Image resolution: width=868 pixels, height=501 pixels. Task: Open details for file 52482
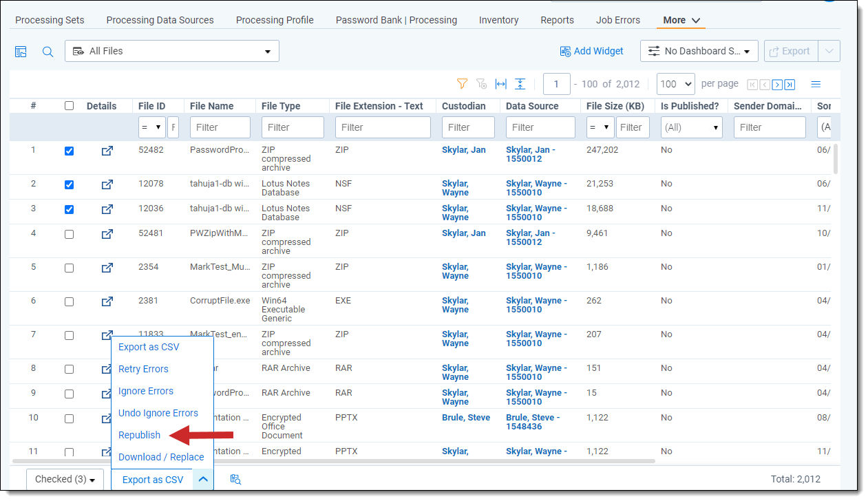point(107,151)
